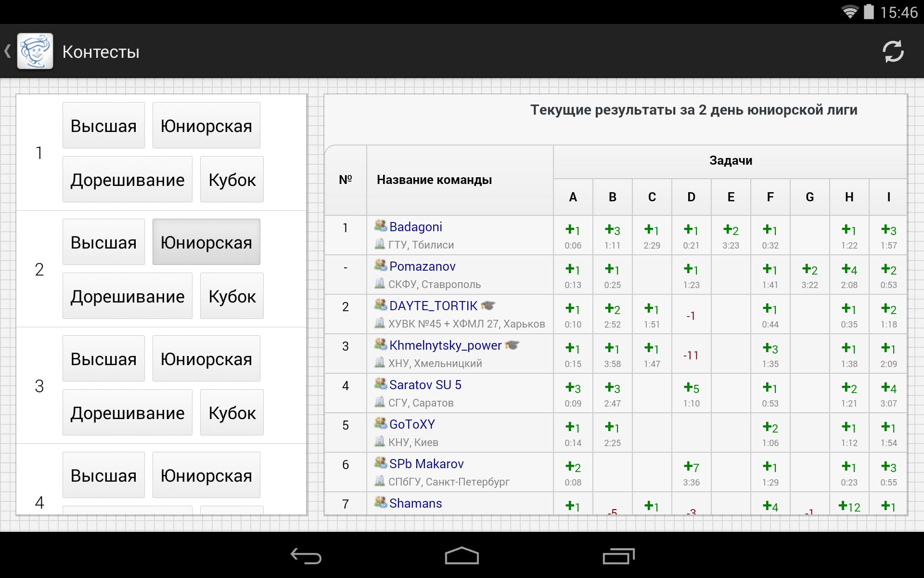Open the GoToXY team link
The height and width of the screenshot is (578, 924).
tap(412, 424)
